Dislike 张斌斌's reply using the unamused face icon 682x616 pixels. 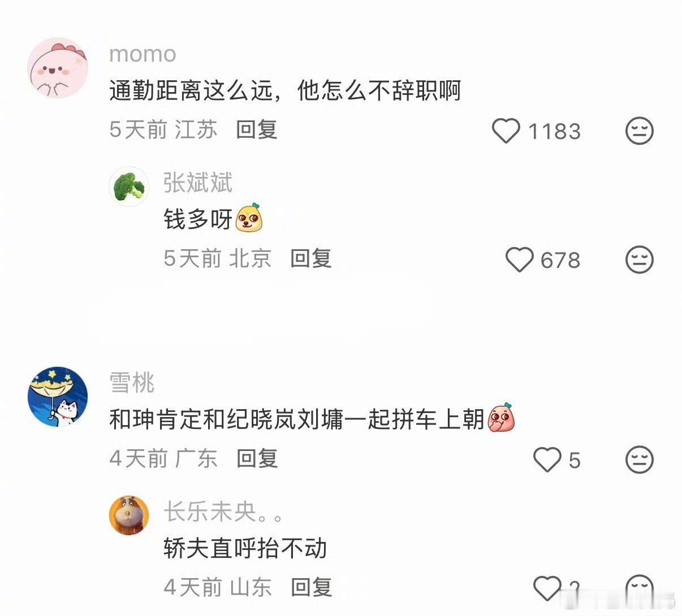[640, 260]
